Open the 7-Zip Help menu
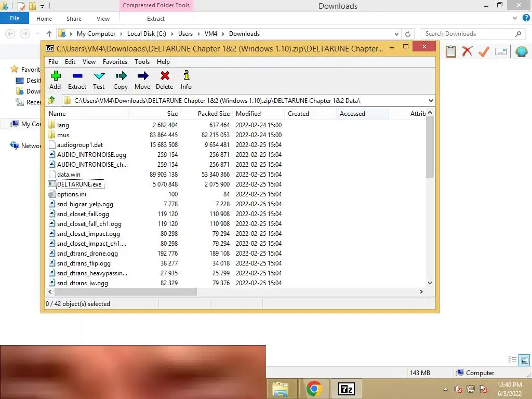 click(163, 62)
